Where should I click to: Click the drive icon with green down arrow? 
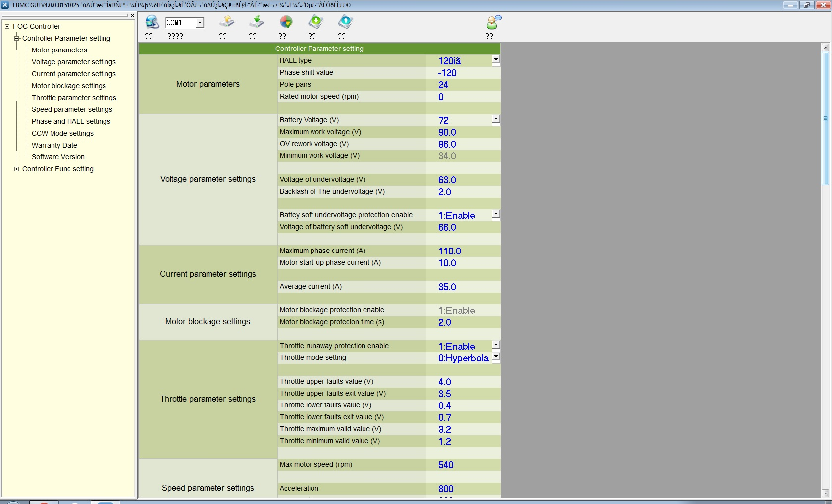256,22
